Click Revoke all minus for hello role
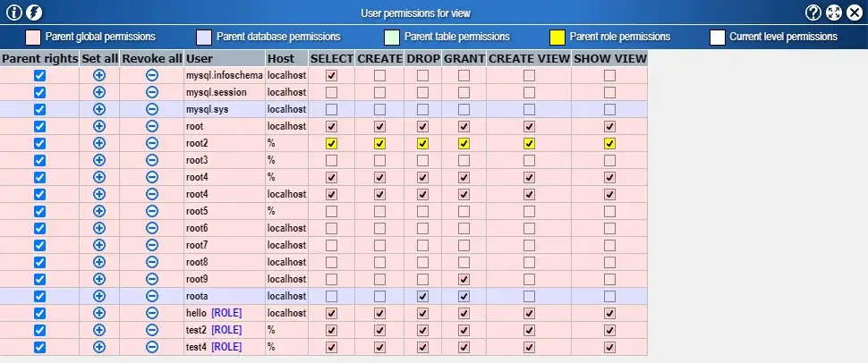 pos(152,313)
